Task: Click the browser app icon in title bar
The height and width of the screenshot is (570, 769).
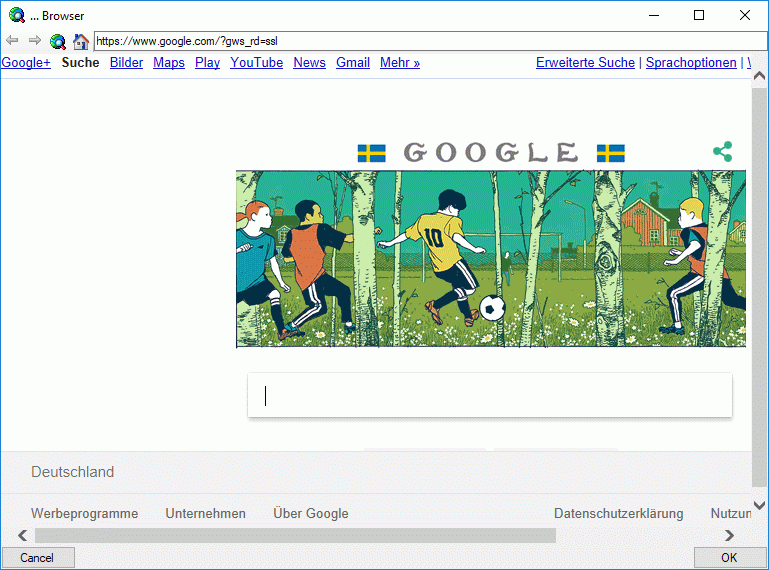Action: [x=17, y=15]
